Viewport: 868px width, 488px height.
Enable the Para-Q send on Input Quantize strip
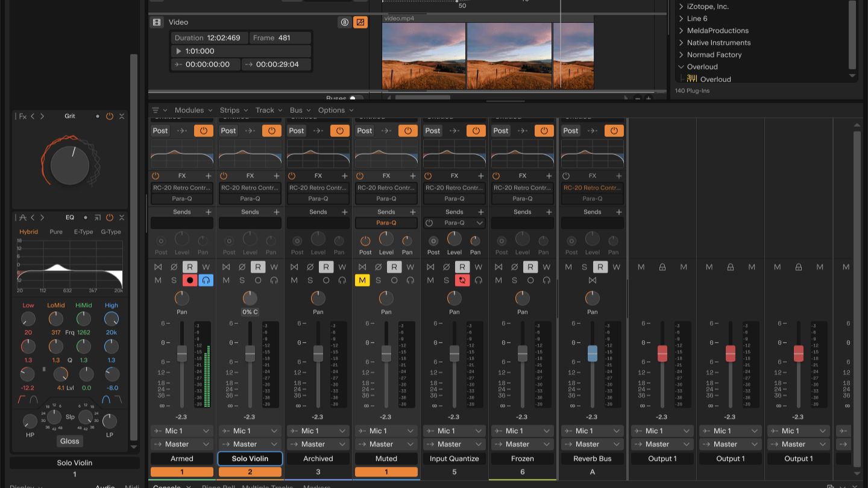click(x=429, y=223)
